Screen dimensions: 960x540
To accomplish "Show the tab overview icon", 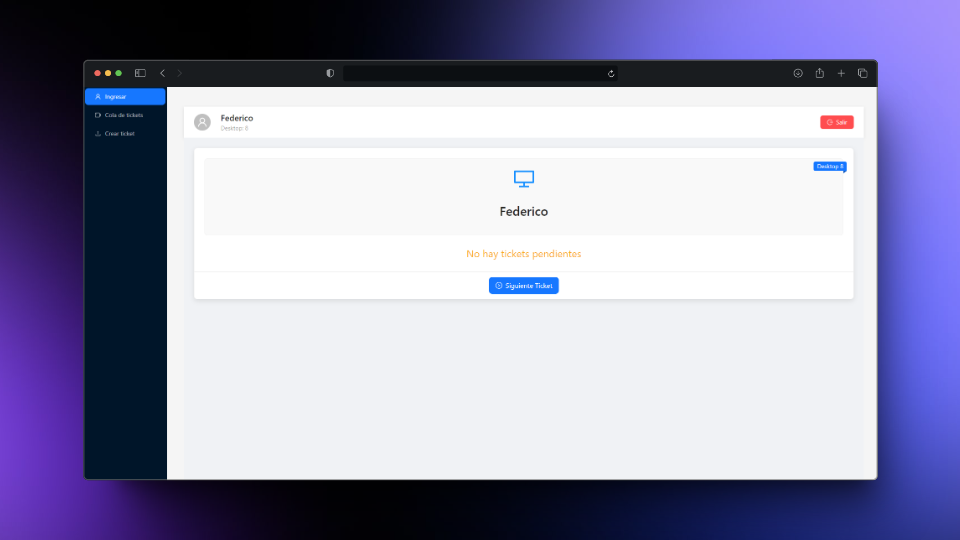I will 862,73.
